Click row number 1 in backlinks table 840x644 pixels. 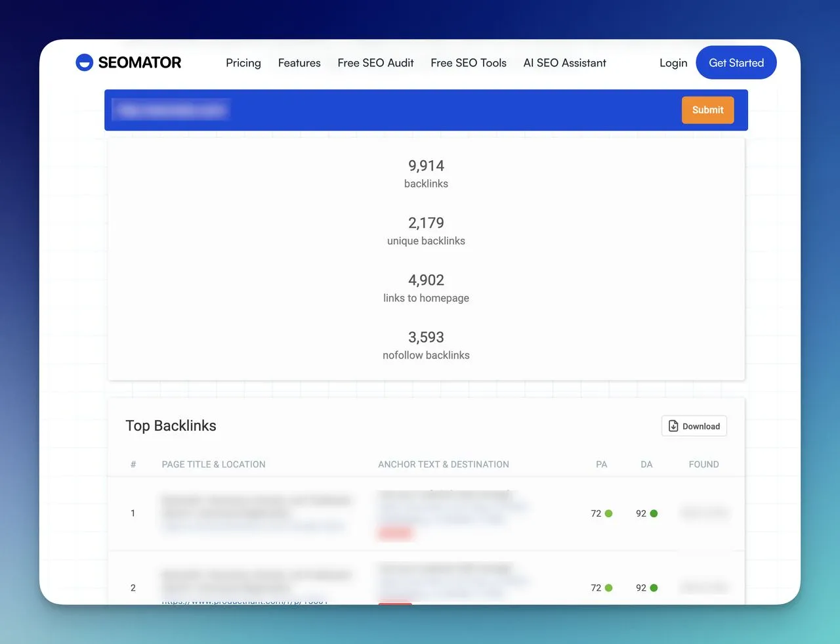[x=133, y=513]
